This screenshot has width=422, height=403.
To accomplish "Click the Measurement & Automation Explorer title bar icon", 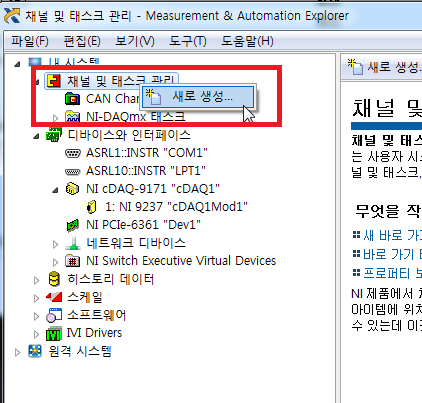I will (x=12, y=16).
